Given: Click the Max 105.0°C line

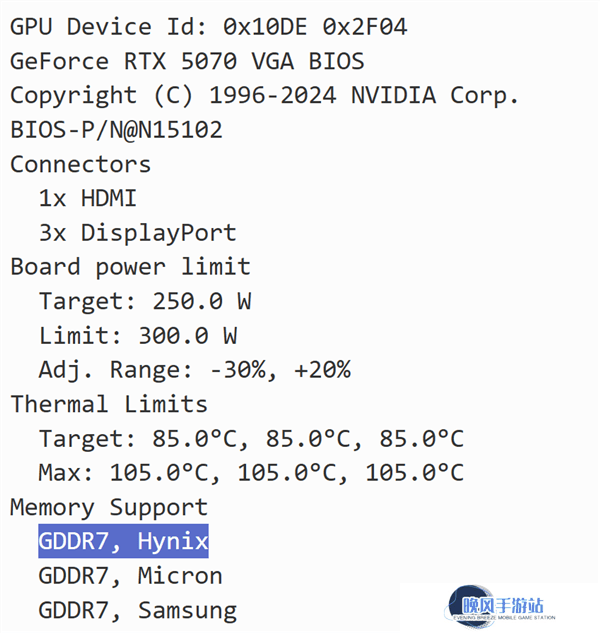Looking at the screenshot, I should pos(251,473).
